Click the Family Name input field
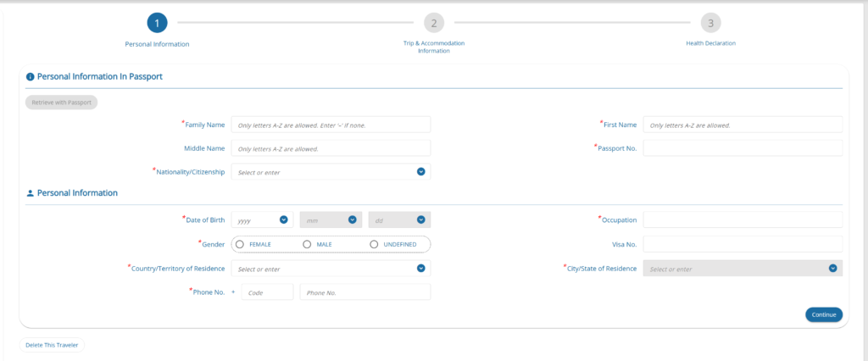The image size is (868, 361). [x=331, y=125]
